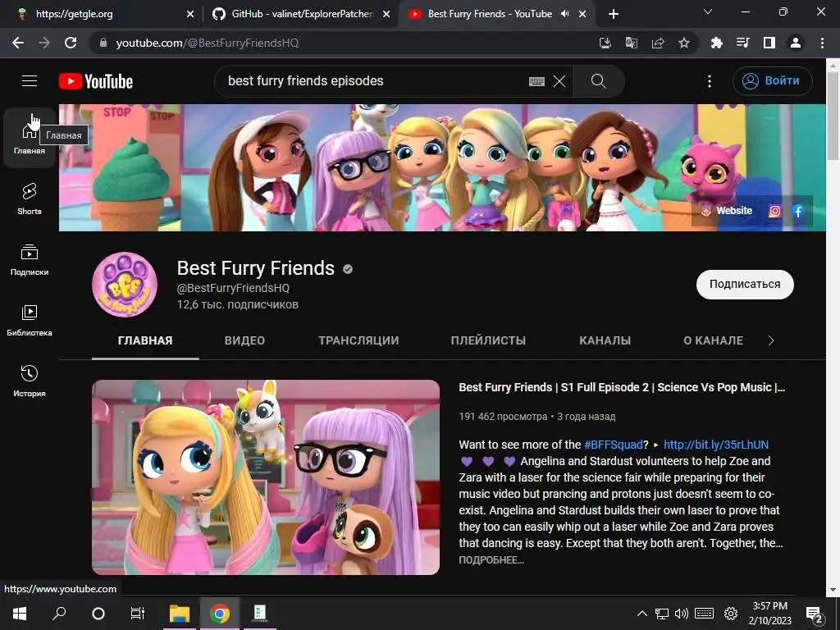Viewport: 840px width, 630px height.
Task: Open the Chrome extensions puzzle icon
Action: tap(716, 43)
